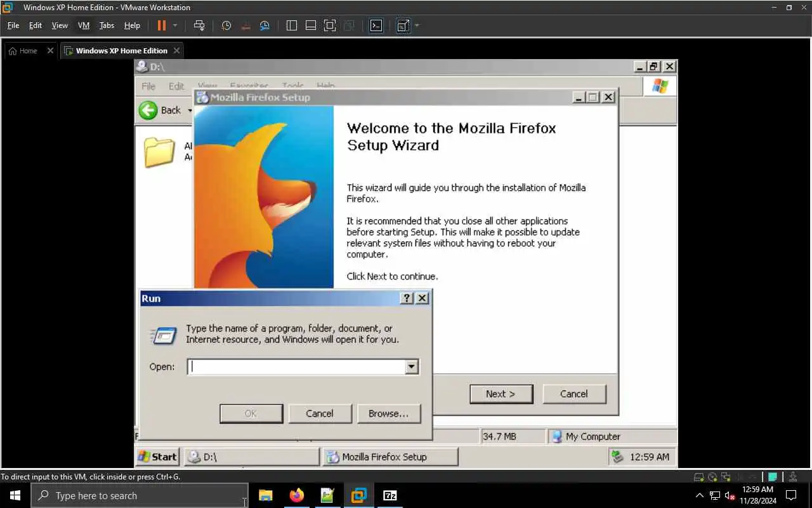The width and height of the screenshot is (812, 508).
Task: Select the yellow folder in D:\ window
Action: (159, 152)
